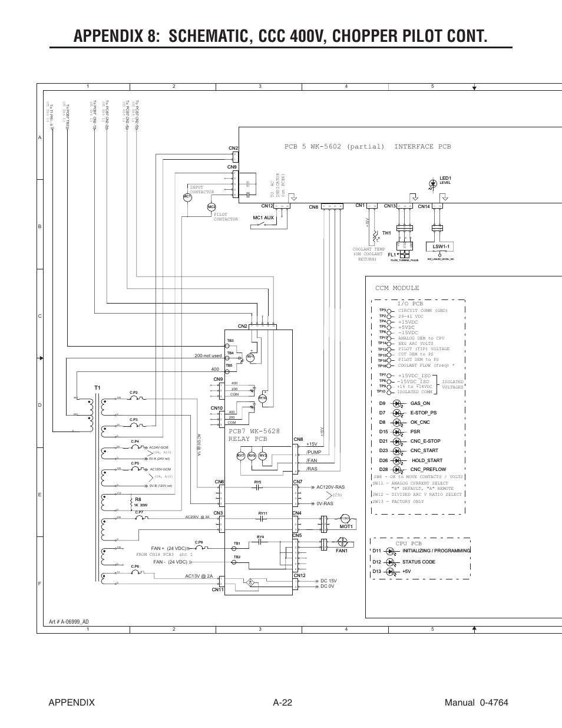Click the Art # A-06999_AD reference

click(x=70, y=622)
